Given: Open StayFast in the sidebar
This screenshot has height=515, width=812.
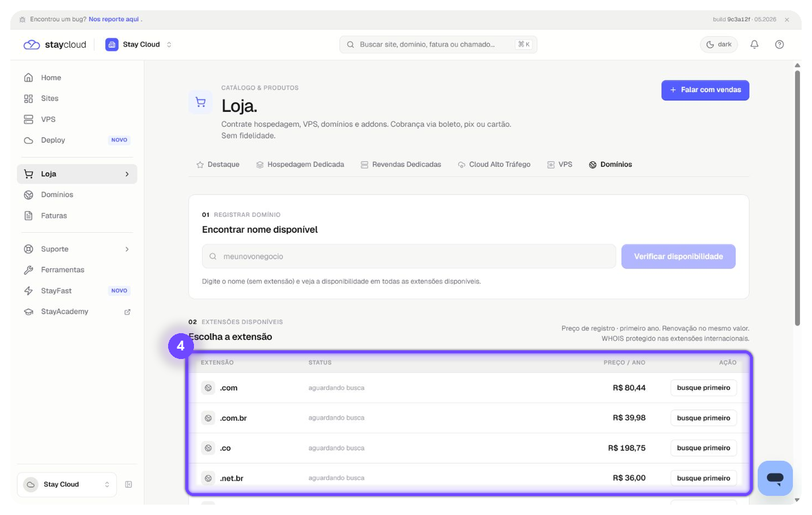Looking at the screenshot, I should click(x=77, y=291).
